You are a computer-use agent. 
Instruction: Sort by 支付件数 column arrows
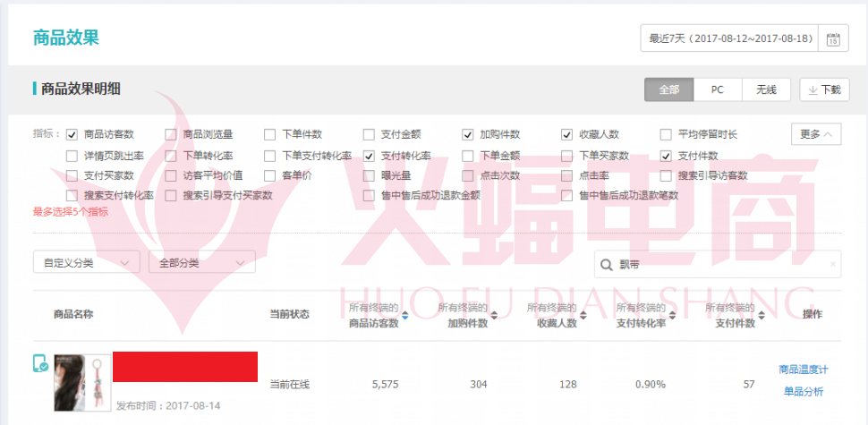pos(761,315)
